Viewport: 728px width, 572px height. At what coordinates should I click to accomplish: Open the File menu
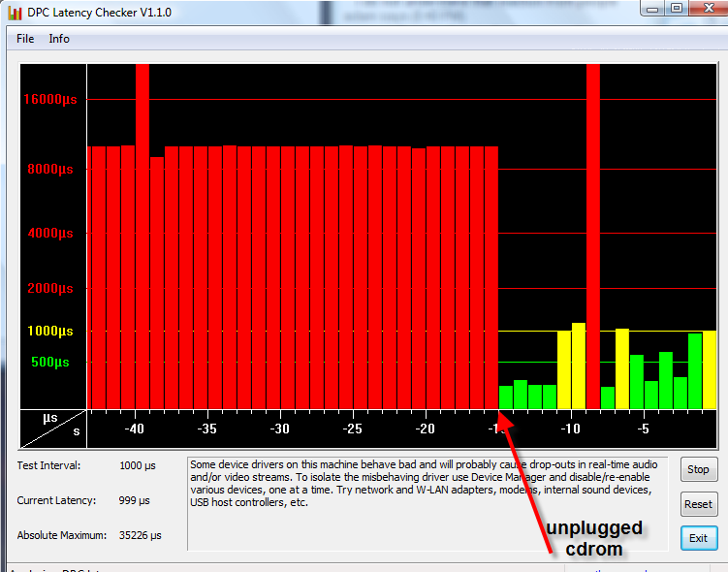[25, 39]
